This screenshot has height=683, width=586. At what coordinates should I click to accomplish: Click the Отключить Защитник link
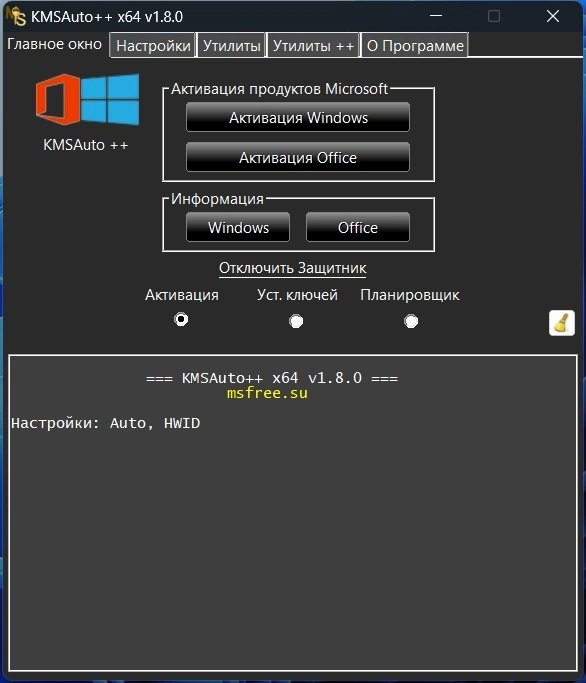tap(292, 268)
